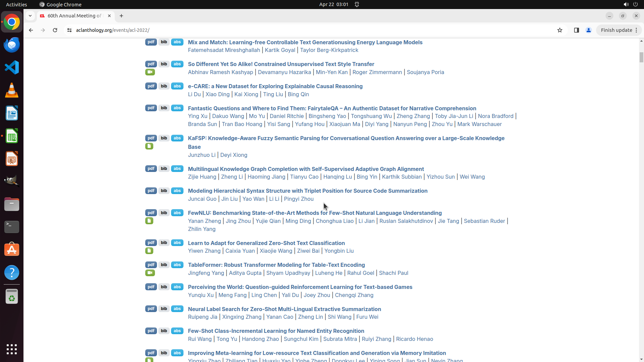
Task: Click the video icon for TableFormer paper
Action: tap(150, 273)
